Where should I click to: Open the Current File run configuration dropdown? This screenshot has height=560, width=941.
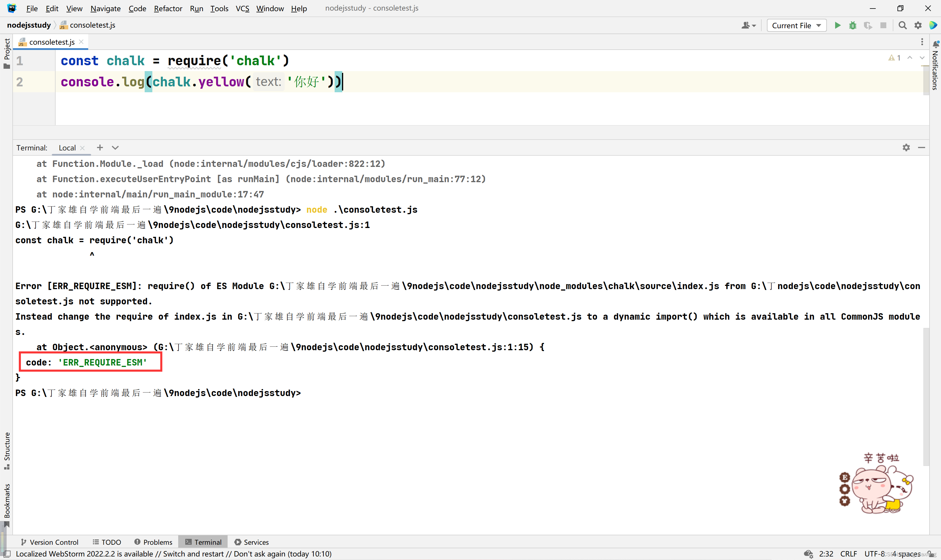click(796, 25)
